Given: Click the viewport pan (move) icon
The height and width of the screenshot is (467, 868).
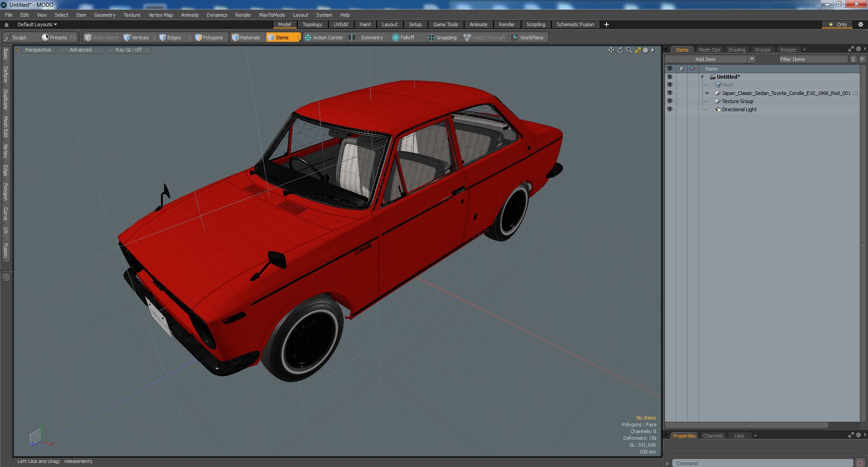Looking at the screenshot, I should coord(611,50).
